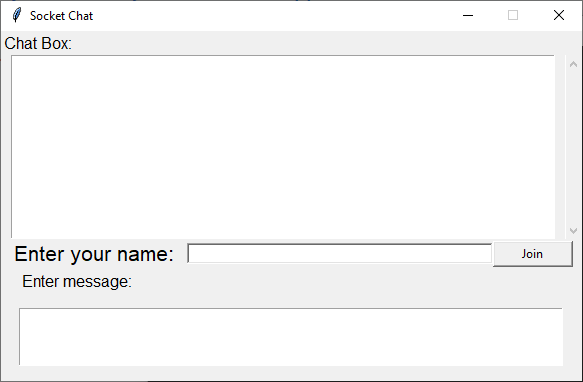Viewport: 583px width, 382px height.
Task: Click the chat box scroll up arrow
Action: click(573, 64)
